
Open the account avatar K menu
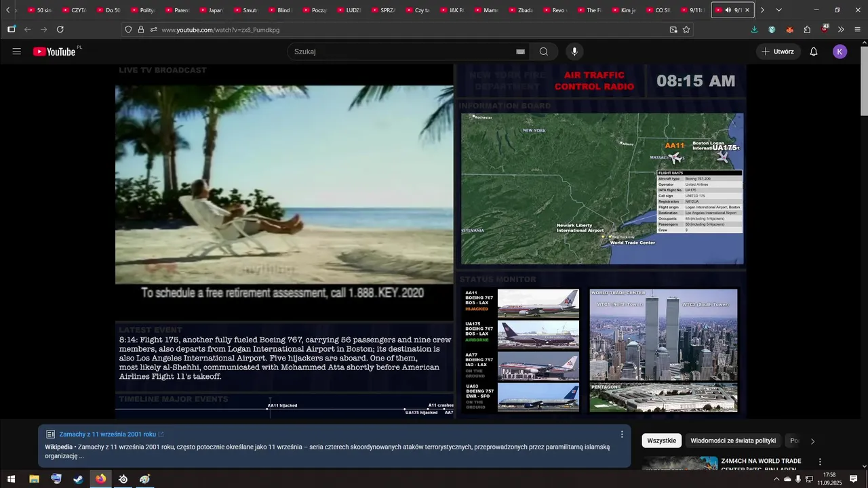tap(840, 52)
